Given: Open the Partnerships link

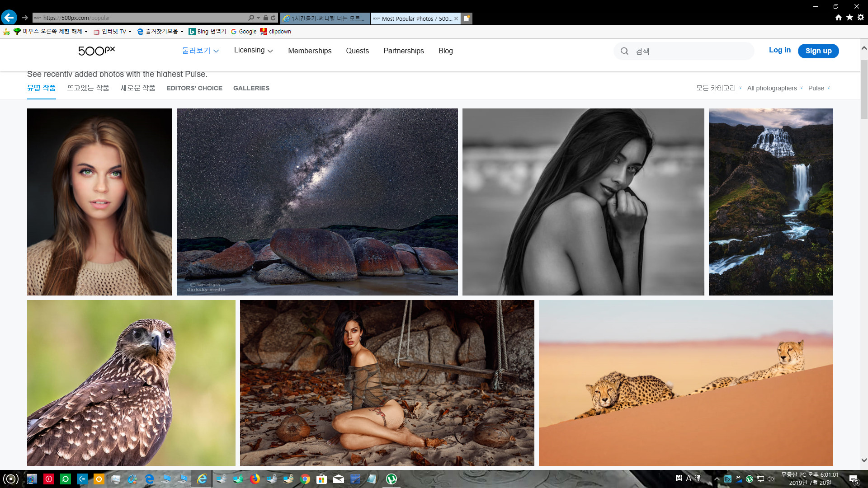Looking at the screenshot, I should point(404,51).
